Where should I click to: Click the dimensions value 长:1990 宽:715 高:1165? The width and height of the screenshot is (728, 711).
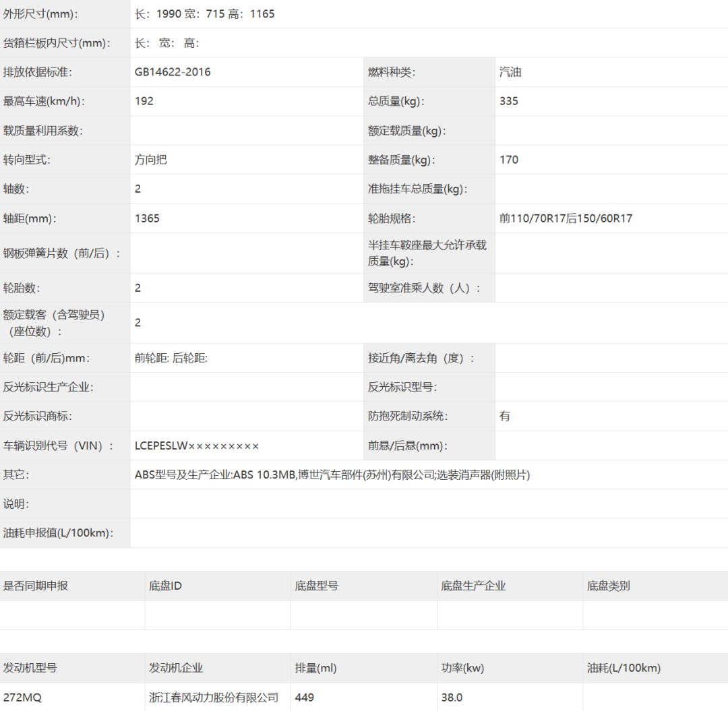coord(204,14)
